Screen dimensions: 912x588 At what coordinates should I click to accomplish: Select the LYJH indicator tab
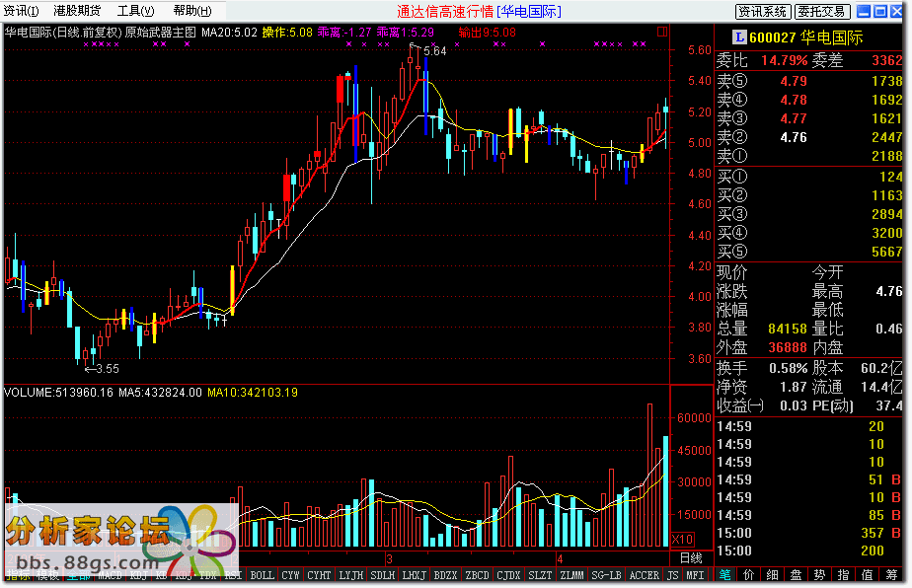(x=350, y=575)
